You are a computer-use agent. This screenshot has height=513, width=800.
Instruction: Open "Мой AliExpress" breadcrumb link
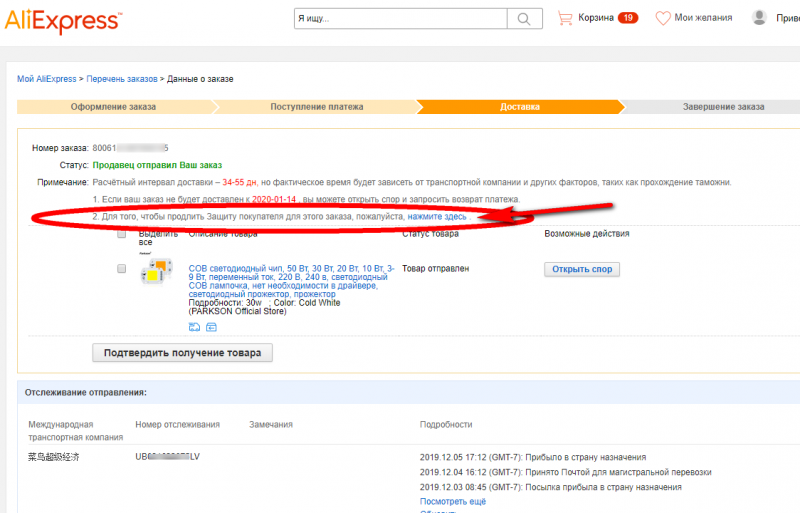click(x=47, y=79)
